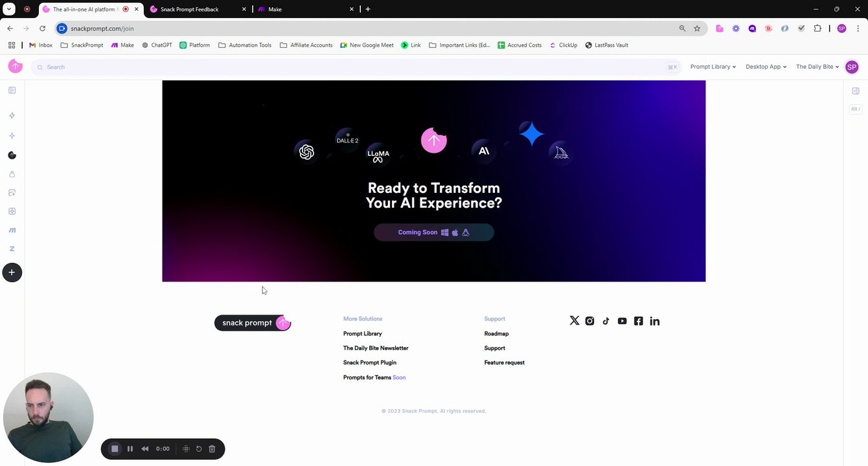Viewport: 868px width, 466px height.
Task: Open the browser zoom magnifier icon
Action: 682,28
